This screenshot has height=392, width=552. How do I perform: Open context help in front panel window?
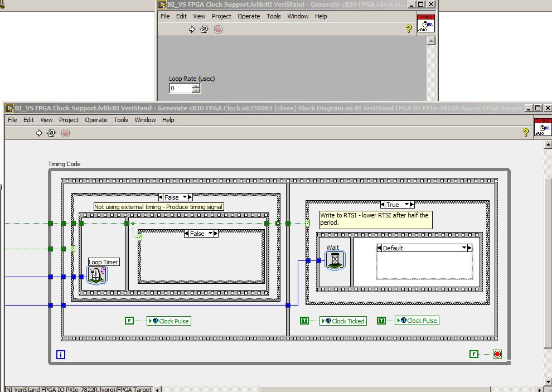click(408, 29)
